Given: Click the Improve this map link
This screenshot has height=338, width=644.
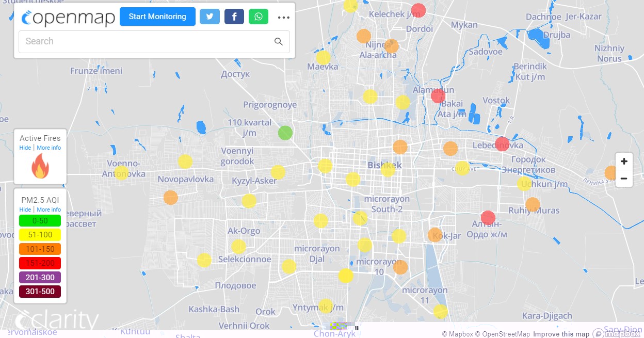Looking at the screenshot, I should (561, 334).
